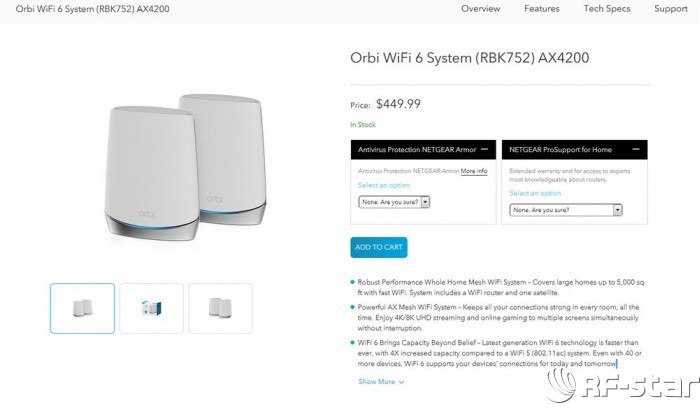Open the ProSupport for Home option dropdown
The width and height of the screenshot is (700, 412).
pos(565,210)
